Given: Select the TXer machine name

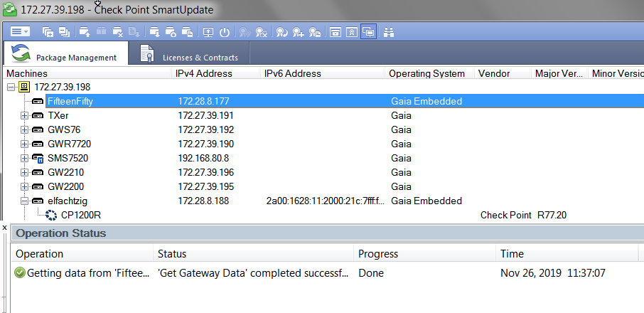Looking at the screenshot, I should point(58,116).
